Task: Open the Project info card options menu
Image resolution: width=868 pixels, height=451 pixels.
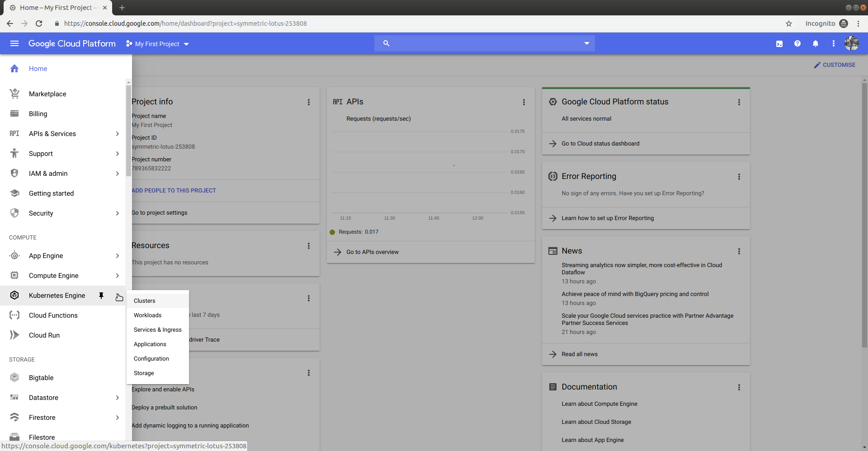Action: [x=309, y=102]
